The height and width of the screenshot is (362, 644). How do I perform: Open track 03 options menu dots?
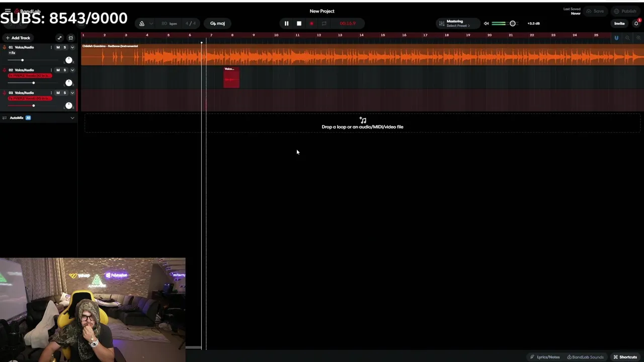[x=51, y=93]
